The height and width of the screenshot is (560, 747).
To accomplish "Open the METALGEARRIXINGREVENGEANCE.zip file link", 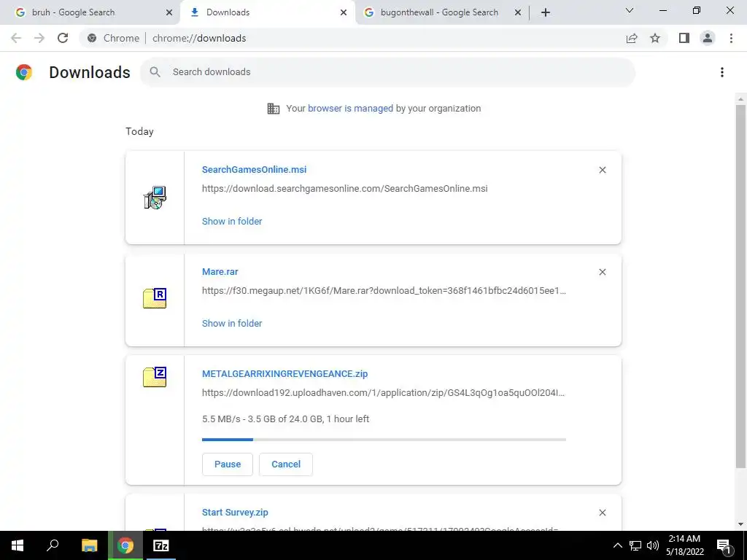I will pos(285,374).
